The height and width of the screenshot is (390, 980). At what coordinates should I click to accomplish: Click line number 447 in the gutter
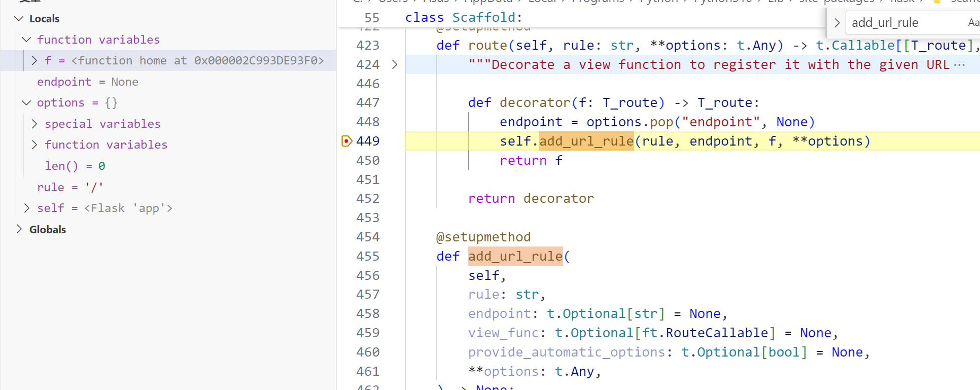click(368, 103)
